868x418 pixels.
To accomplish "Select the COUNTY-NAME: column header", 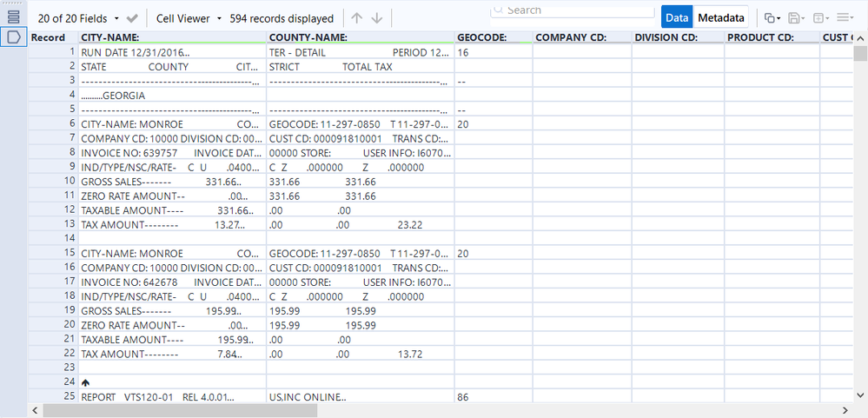I will 361,37.
